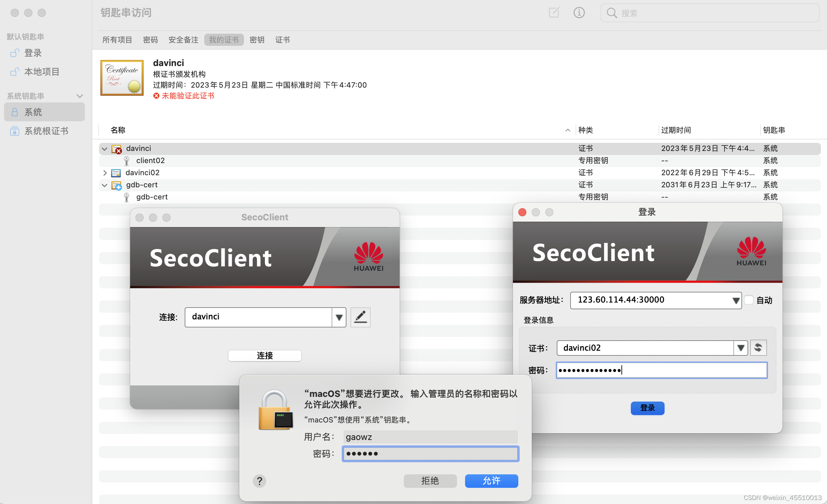The width and height of the screenshot is (827, 504).
Task: Click the new note compose icon
Action: tap(554, 13)
